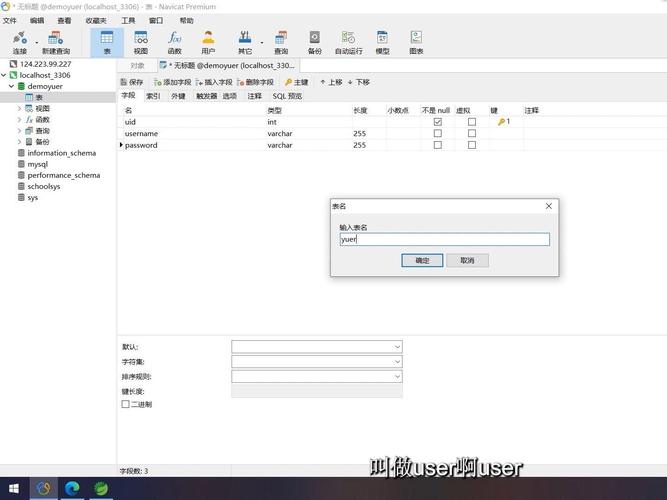Toggle Virtual checkbox for username
Image resolution: width=667 pixels, height=500 pixels.
click(x=472, y=133)
